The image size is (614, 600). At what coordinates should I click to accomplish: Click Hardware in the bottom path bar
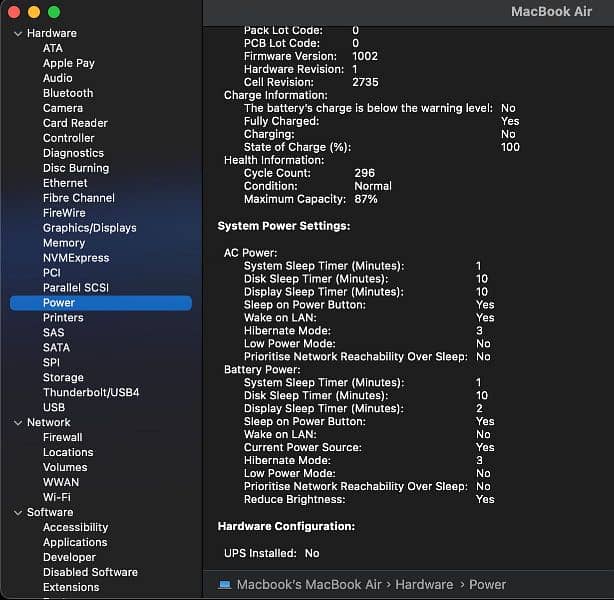(x=424, y=584)
